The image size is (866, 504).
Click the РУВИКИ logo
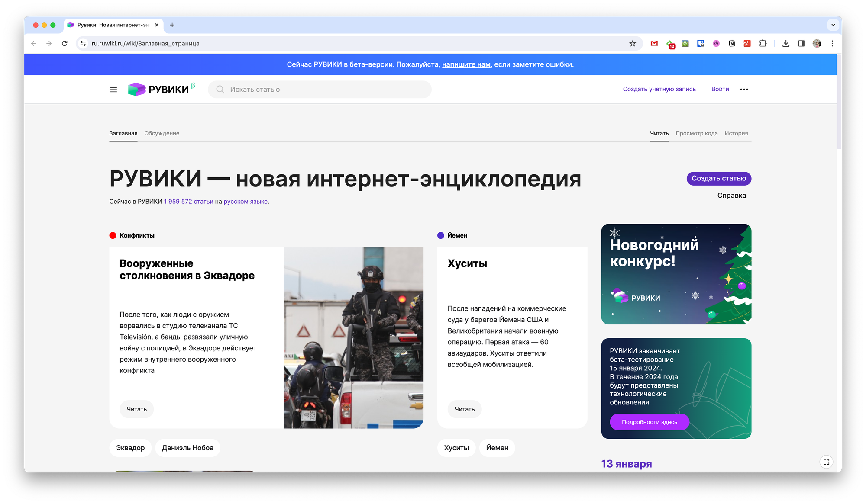pos(158,89)
